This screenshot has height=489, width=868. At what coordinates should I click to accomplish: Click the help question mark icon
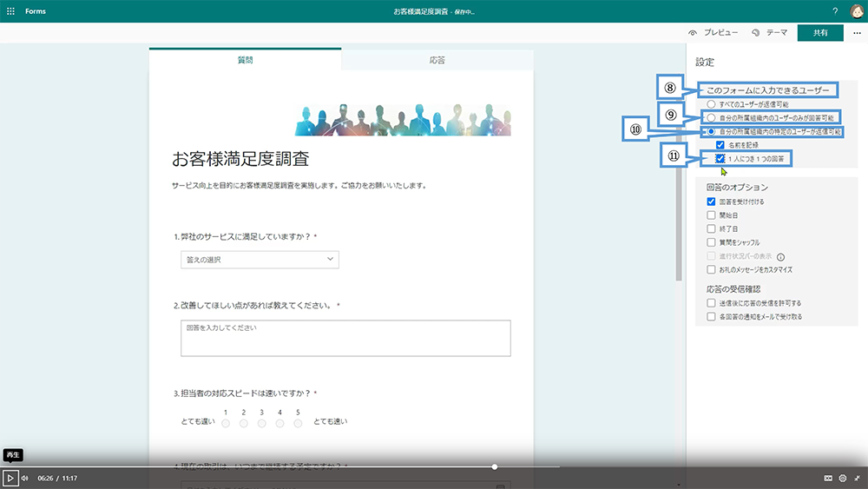[835, 11]
